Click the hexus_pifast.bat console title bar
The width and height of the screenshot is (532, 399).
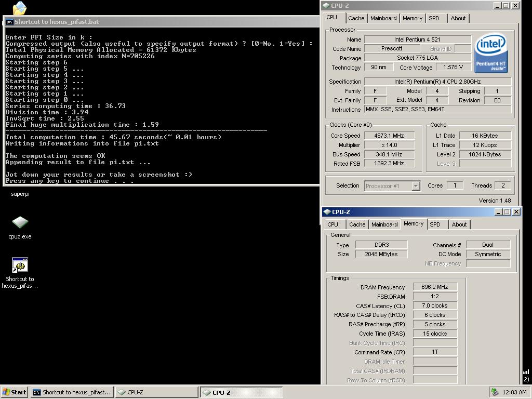tap(162, 22)
